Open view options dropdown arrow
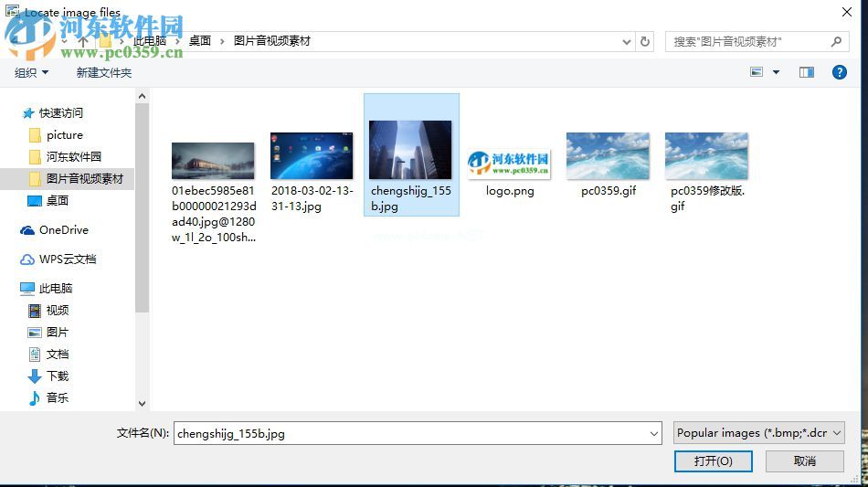Viewport: 868px width, 487px height. pyautogui.click(x=776, y=72)
